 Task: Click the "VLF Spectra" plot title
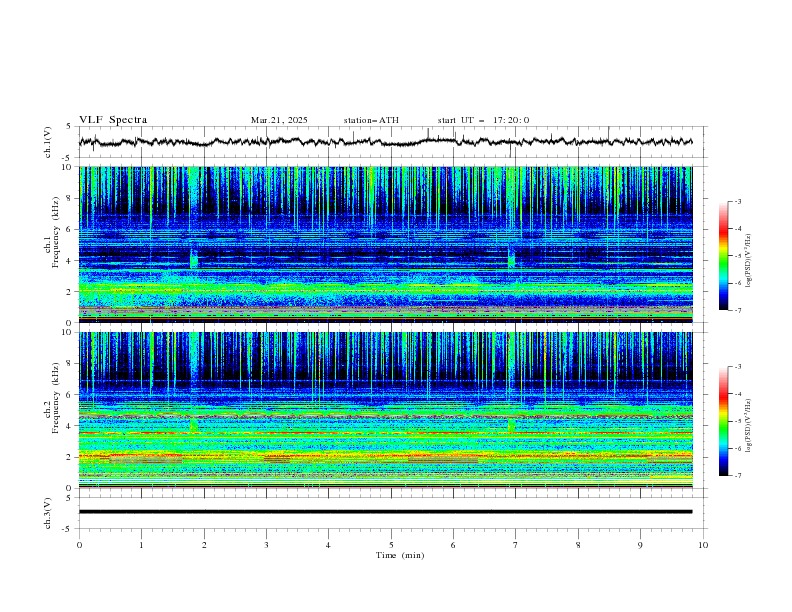113,120
